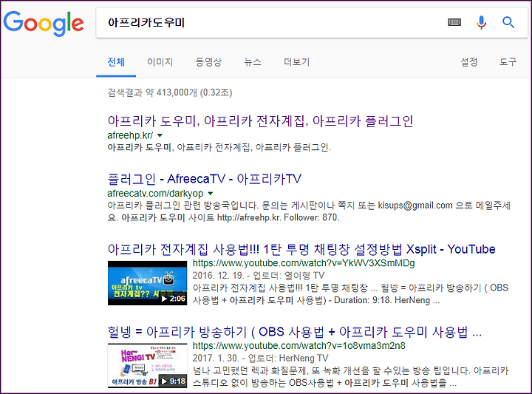Screen dimensions: 532x394
Task: Click the blue magnifier search button
Action: pyautogui.click(x=508, y=22)
